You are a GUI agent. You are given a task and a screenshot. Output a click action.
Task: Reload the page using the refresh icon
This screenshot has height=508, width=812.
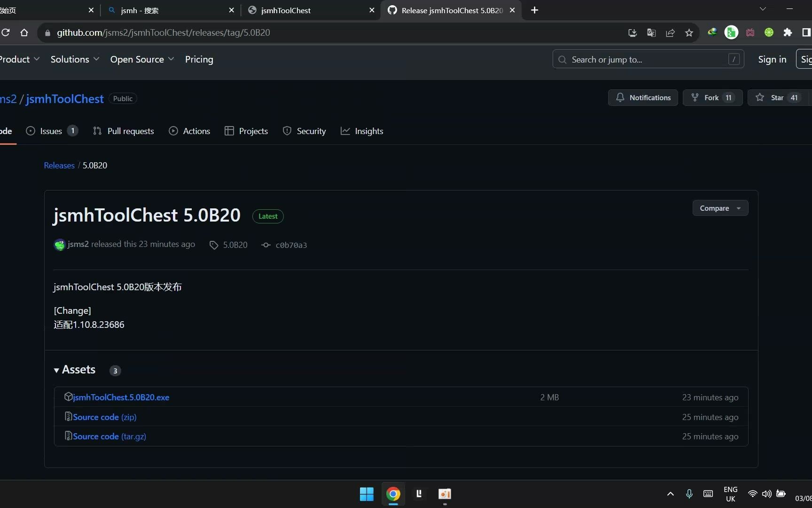tap(6, 32)
